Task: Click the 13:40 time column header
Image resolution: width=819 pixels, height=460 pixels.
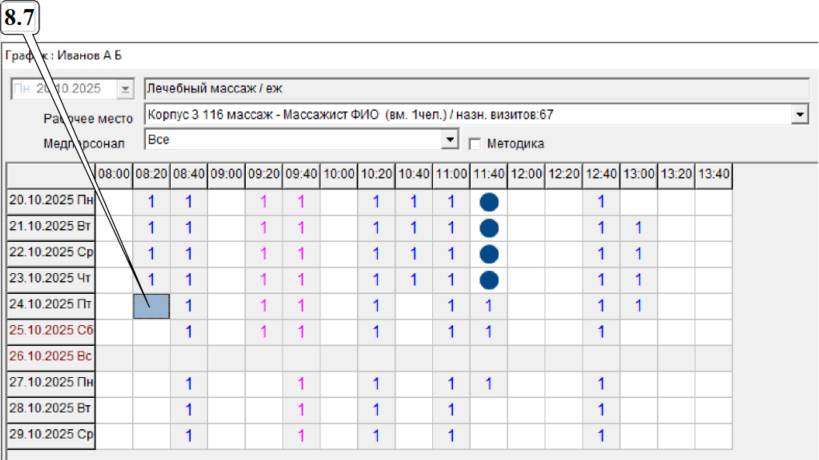Action: point(714,174)
